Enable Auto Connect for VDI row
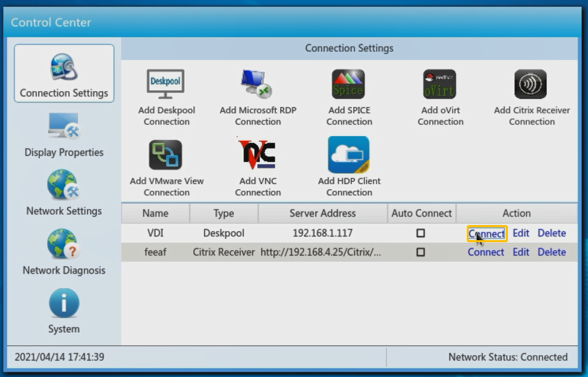Image resolution: width=588 pixels, height=377 pixels. [421, 233]
